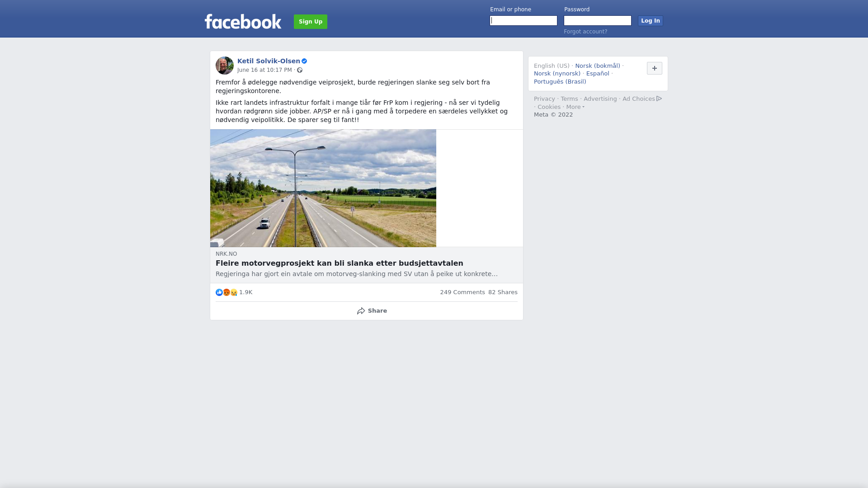Click the verified badge next to Ketil Solvik-Olsen
This screenshot has width=868, height=488.
[x=304, y=61]
